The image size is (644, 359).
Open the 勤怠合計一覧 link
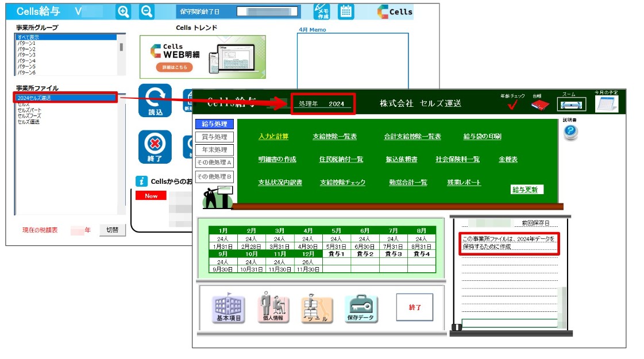pos(408,183)
